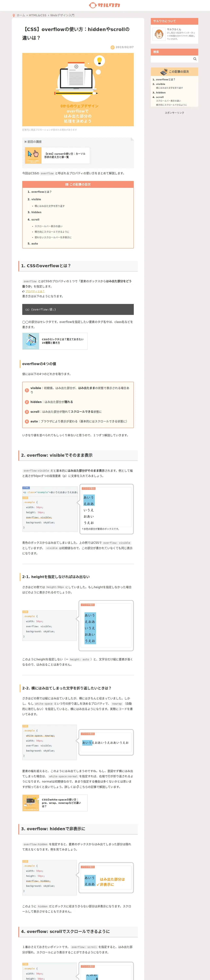
Task: Go to ホーム in the breadcrumb
Action: pos(21,16)
